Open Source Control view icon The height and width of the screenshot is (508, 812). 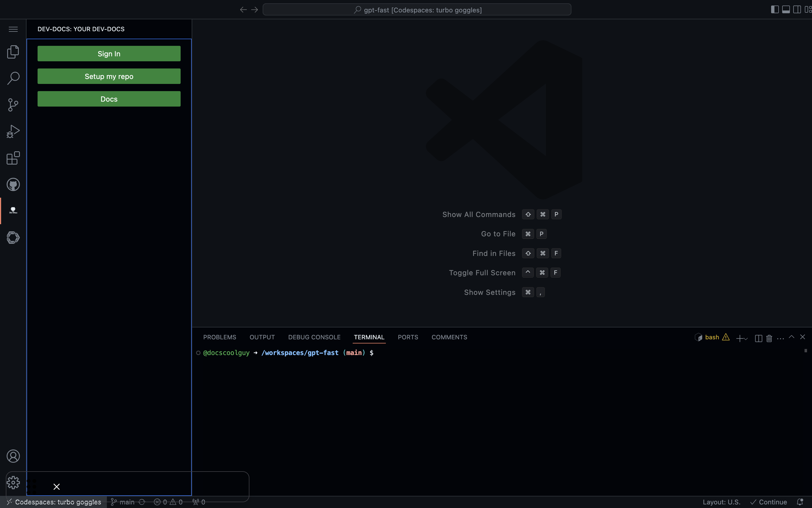pyautogui.click(x=13, y=105)
